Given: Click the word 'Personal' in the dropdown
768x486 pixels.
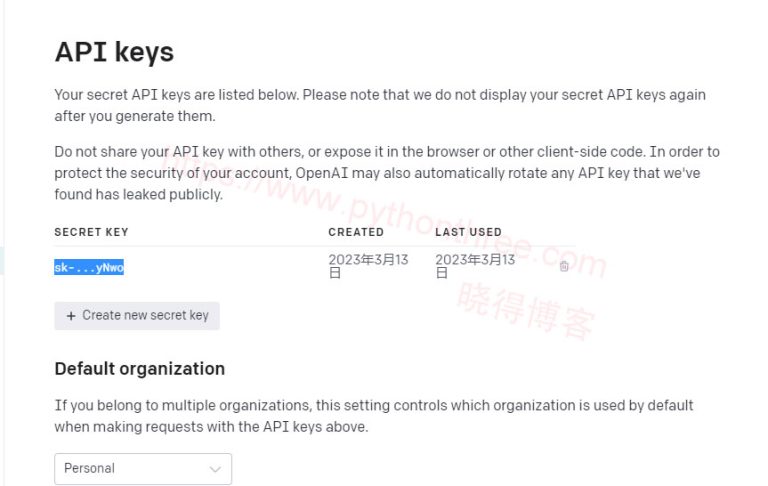Looking at the screenshot, I should click(89, 468).
